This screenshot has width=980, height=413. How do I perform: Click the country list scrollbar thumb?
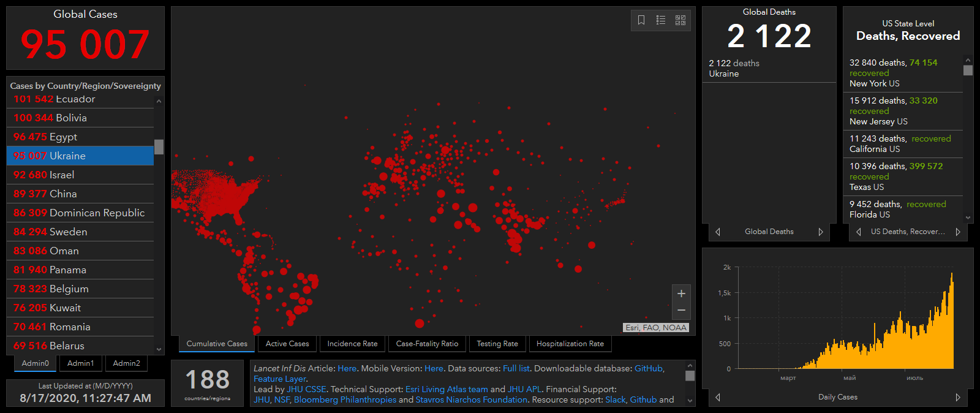coord(159,147)
